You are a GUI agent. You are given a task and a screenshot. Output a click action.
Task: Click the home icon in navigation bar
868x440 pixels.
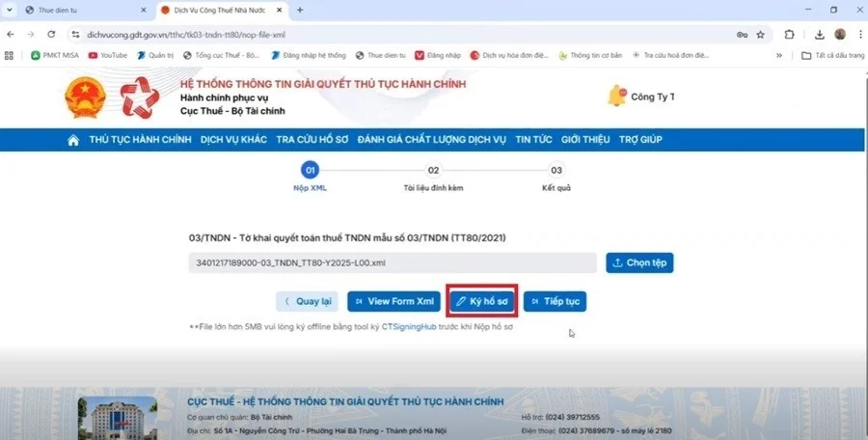click(x=73, y=140)
